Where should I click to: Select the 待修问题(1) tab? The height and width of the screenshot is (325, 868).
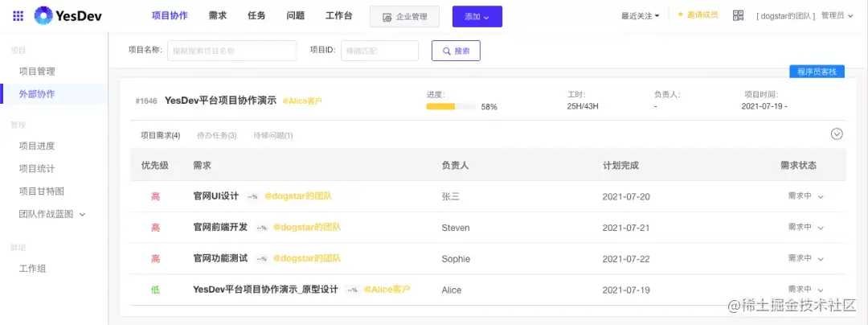point(273,135)
